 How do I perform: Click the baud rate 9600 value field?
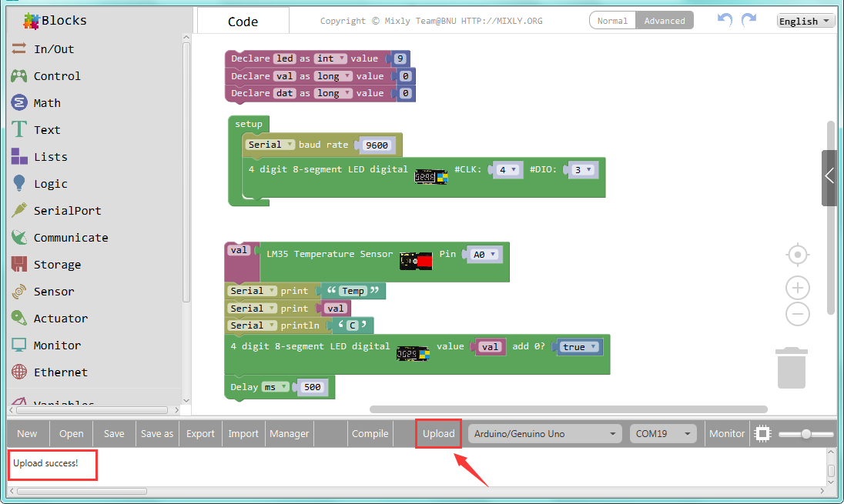point(377,145)
